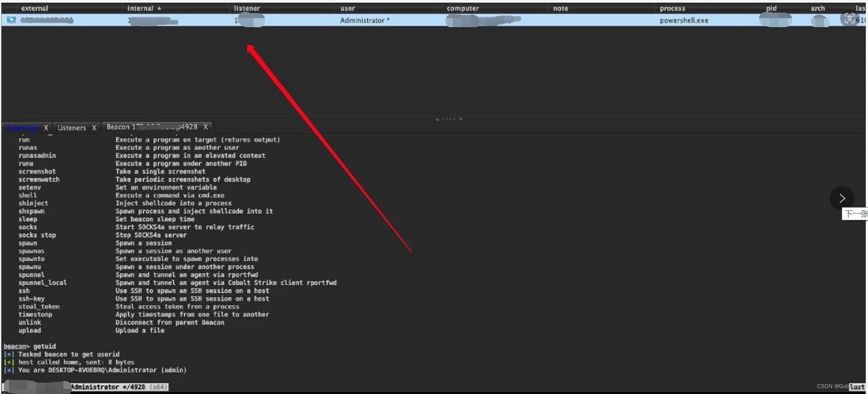Viewport: 868px width, 394px height.
Task: Click 'ssh-key' command in help list
Action: (31, 299)
